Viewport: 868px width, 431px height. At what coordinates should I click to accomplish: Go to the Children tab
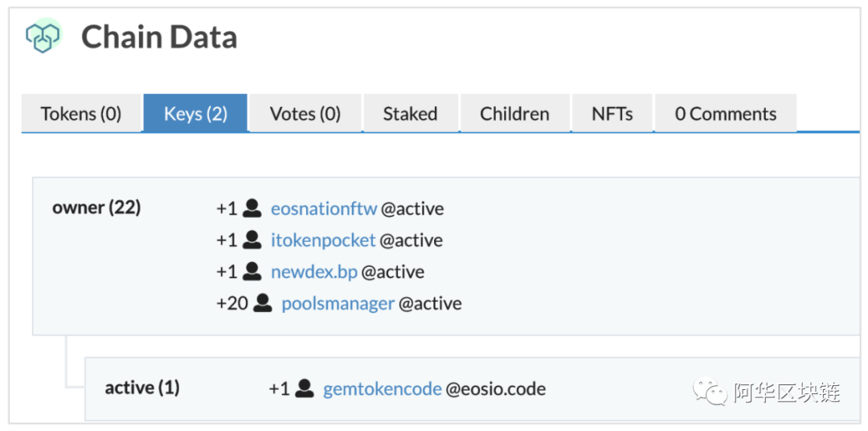click(x=515, y=113)
